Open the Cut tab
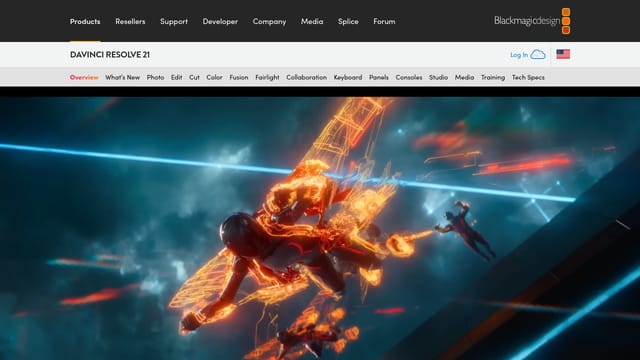Image resolution: width=640 pixels, height=360 pixels. pos(194,77)
